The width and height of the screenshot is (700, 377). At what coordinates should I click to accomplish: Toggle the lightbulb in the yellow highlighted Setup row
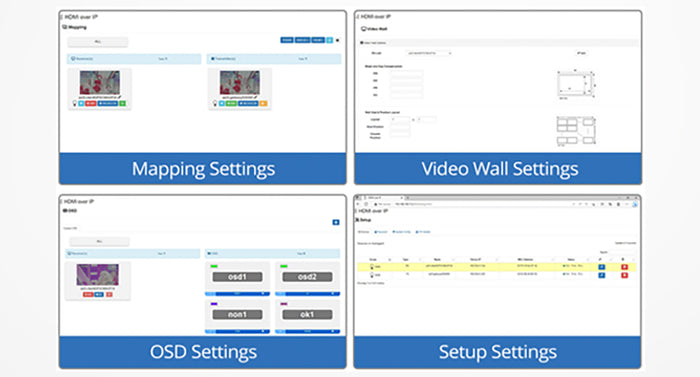pos(371,267)
